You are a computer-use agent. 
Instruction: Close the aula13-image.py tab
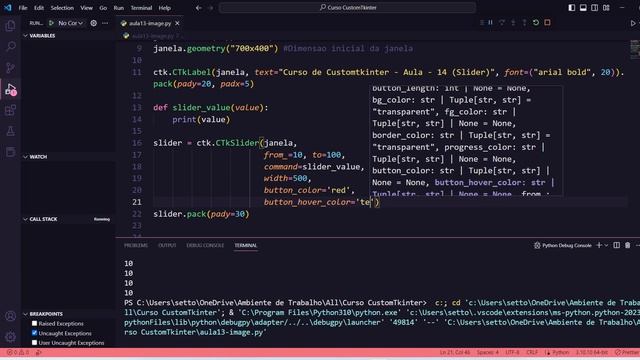[177, 23]
